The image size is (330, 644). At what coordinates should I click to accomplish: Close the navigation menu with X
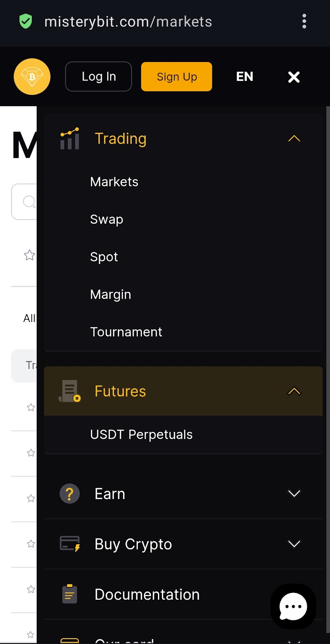click(x=294, y=77)
